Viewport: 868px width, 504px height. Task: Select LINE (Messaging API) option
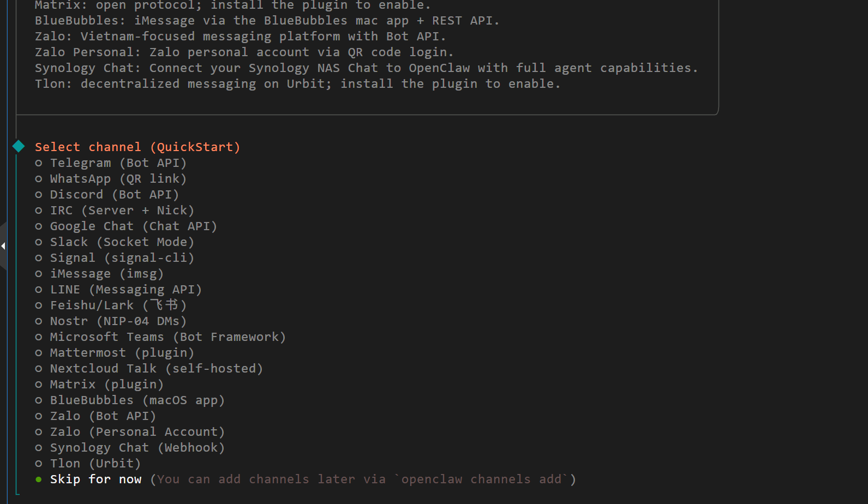[x=125, y=290]
